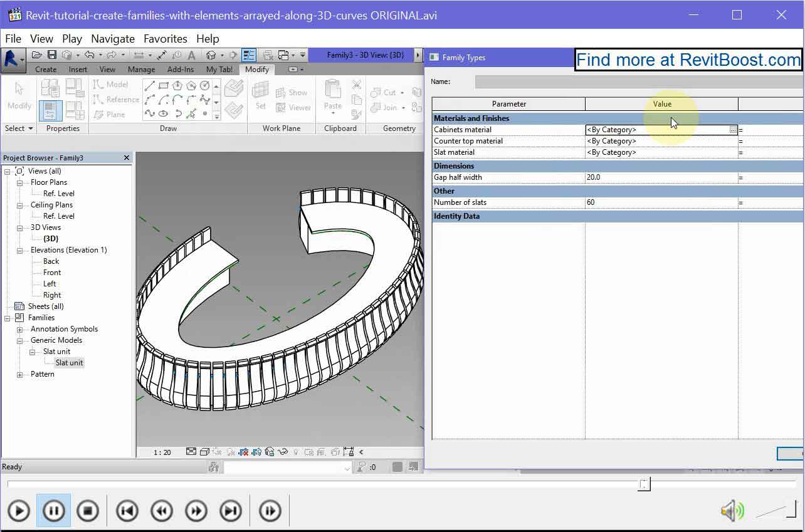Select the Ellipse draw tool
The width and height of the screenshot is (805, 532).
click(164, 114)
